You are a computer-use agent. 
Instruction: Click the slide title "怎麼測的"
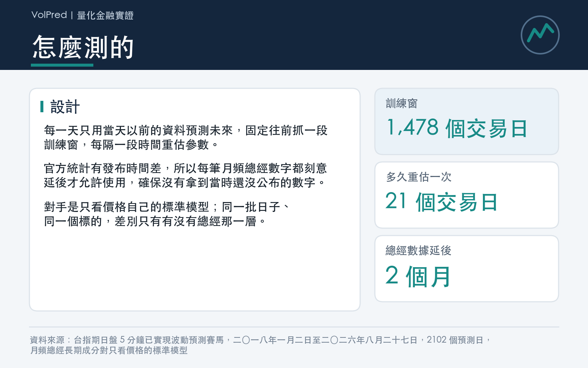tap(83, 47)
